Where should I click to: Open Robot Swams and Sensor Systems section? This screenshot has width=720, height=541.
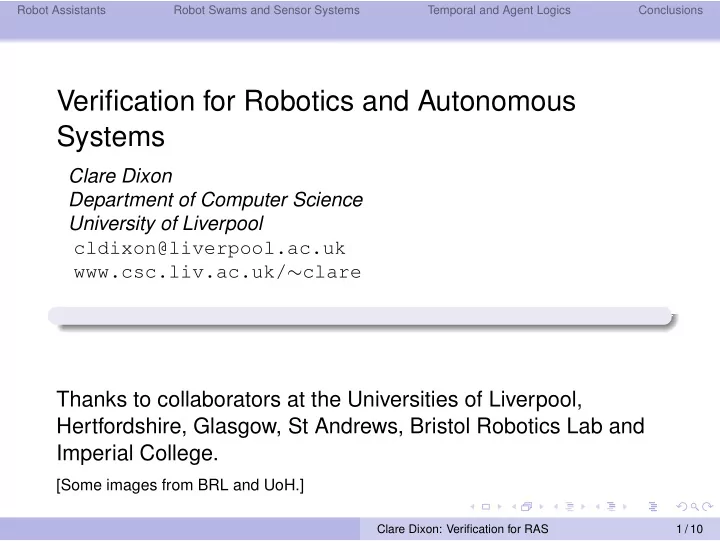[x=266, y=10]
